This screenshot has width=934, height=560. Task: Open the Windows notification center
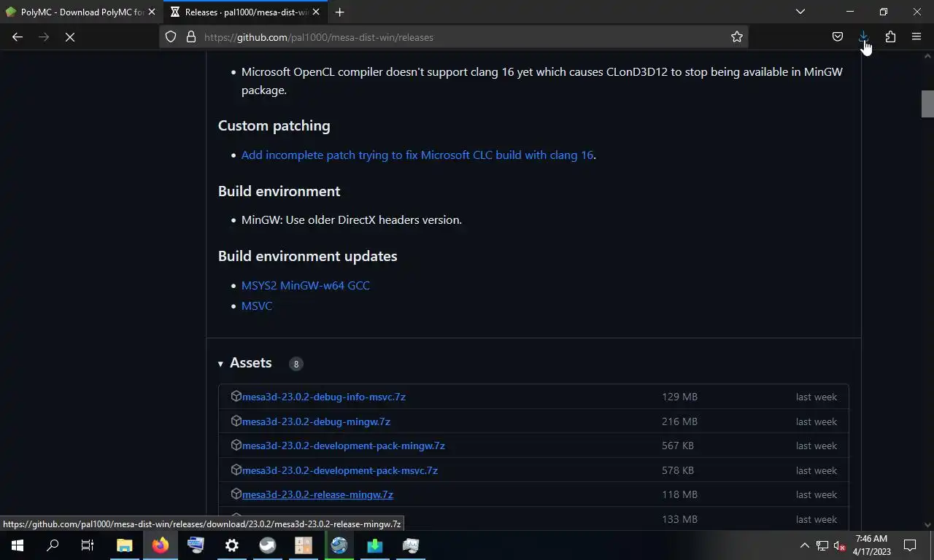point(910,545)
